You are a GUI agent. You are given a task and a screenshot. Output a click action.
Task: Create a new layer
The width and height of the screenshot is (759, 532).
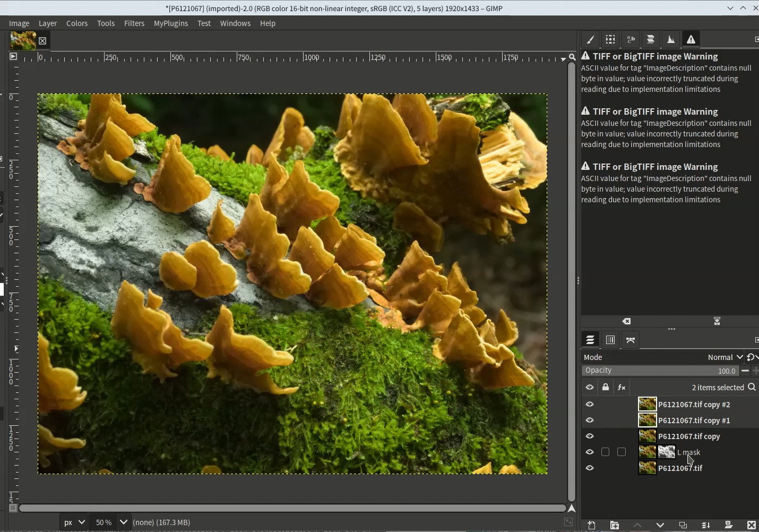coord(591,525)
